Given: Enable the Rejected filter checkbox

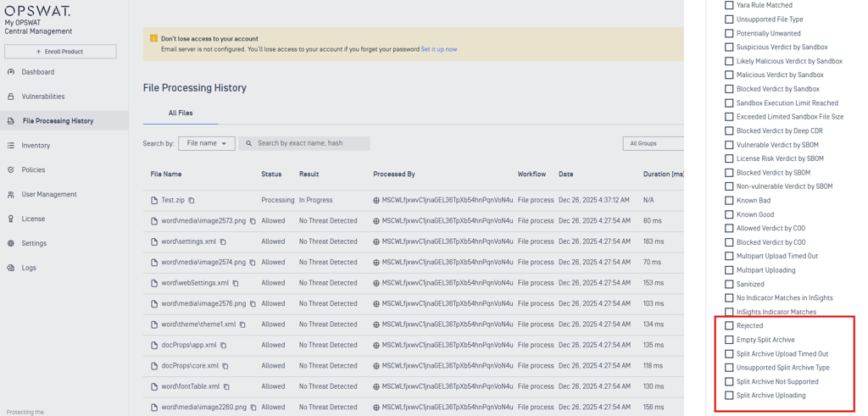Looking at the screenshot, I should point(729,325).
